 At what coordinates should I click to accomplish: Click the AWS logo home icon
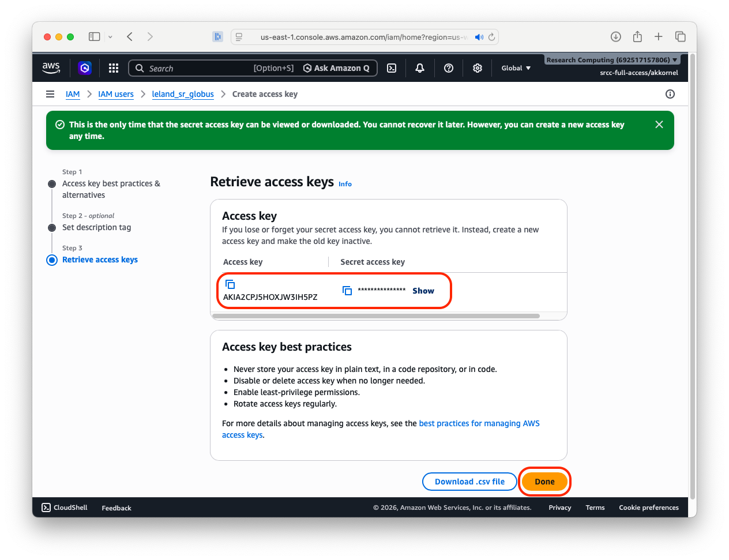pyautogui.click(x=51, y=67)
